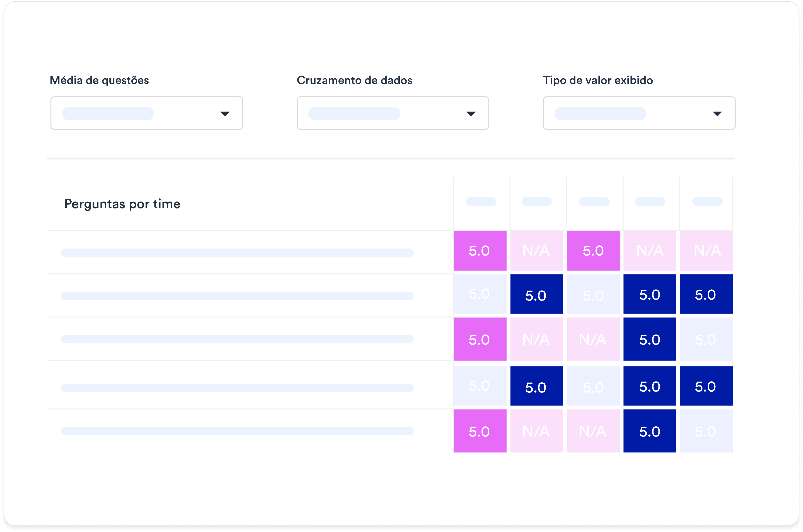Screen dimensions: 803x532
Task: Click the first question row label
Action: click(x=237, y=253)
